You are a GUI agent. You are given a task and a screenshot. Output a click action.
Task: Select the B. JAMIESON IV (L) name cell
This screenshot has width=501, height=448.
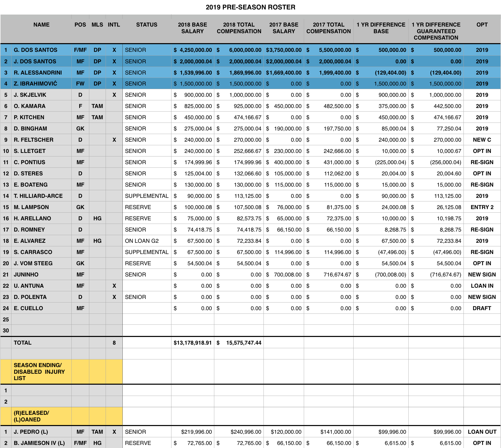[x=41, y=443]
